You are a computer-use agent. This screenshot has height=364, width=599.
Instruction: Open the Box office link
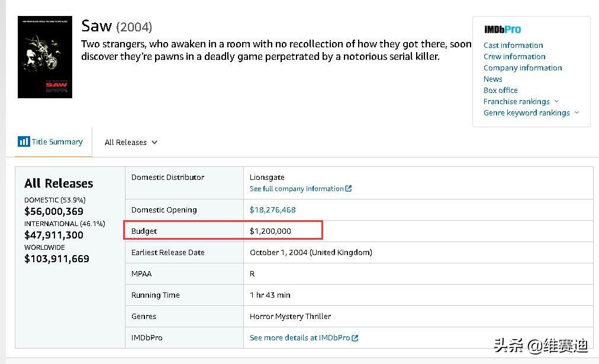(x=500, y=90)
